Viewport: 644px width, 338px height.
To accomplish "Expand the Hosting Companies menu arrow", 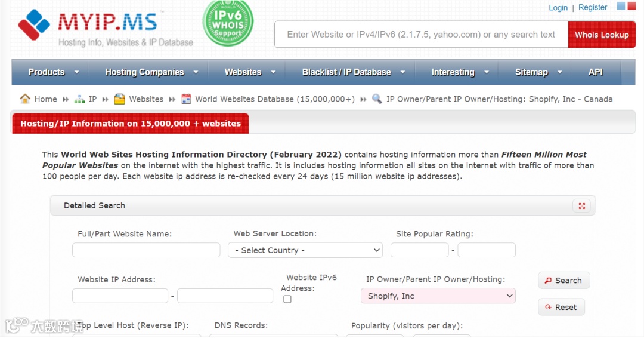I will point(196,72).
